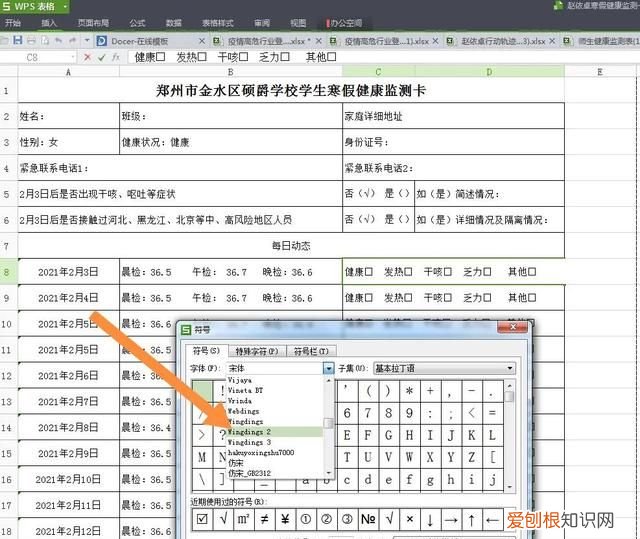Screen dimensions: 640x539
Task: Click the formula bar input text
Action: coord(236,57)
